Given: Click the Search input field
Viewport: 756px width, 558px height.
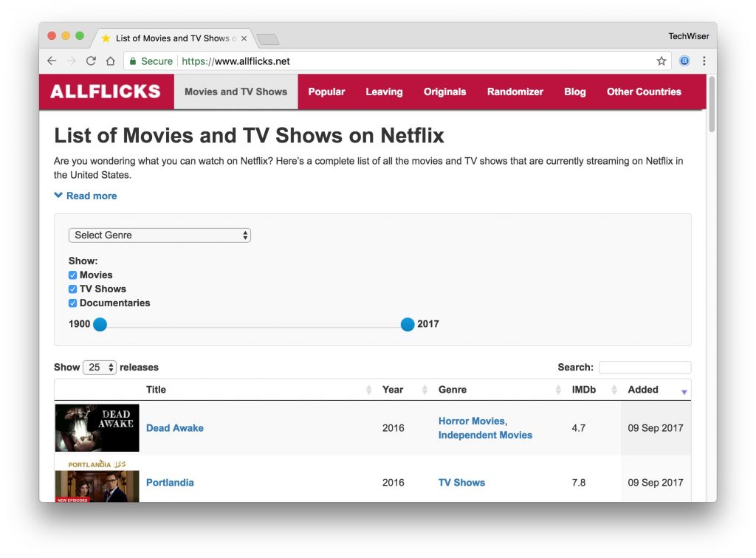Looking at the screenshot, I should tap(645, 367).
